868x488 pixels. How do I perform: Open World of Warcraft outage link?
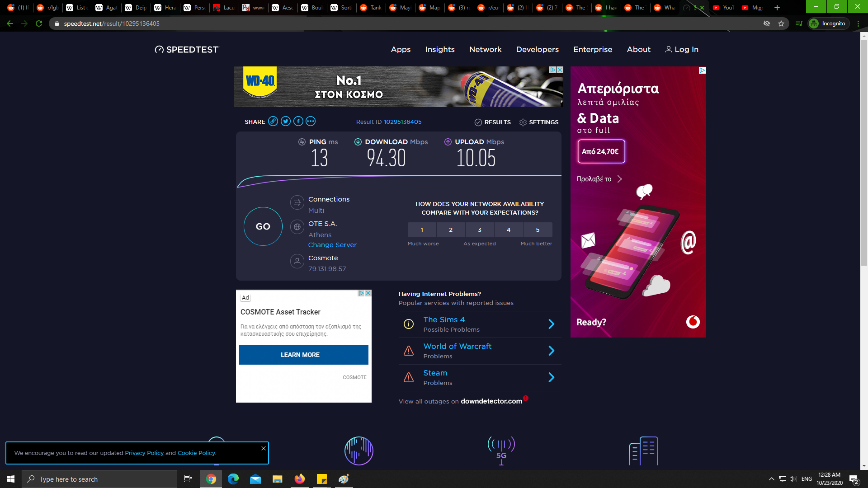[458, 347]
